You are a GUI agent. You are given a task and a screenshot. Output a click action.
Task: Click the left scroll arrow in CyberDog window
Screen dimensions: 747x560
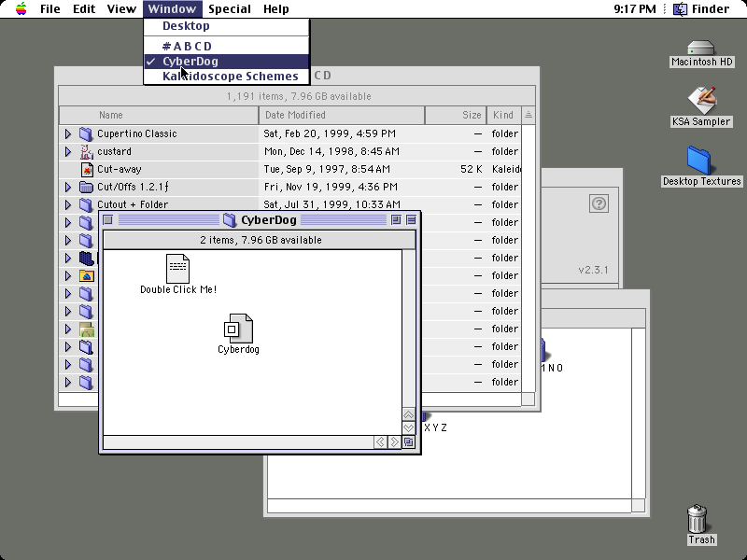pyautogui.click(x=380, y=442)
